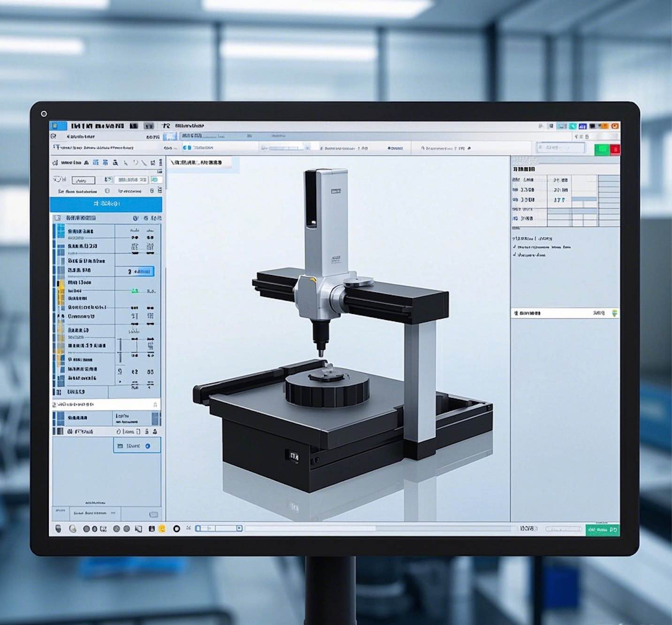
Task: Toggle the first checkmark item in right panel
Action: [515, 247]
